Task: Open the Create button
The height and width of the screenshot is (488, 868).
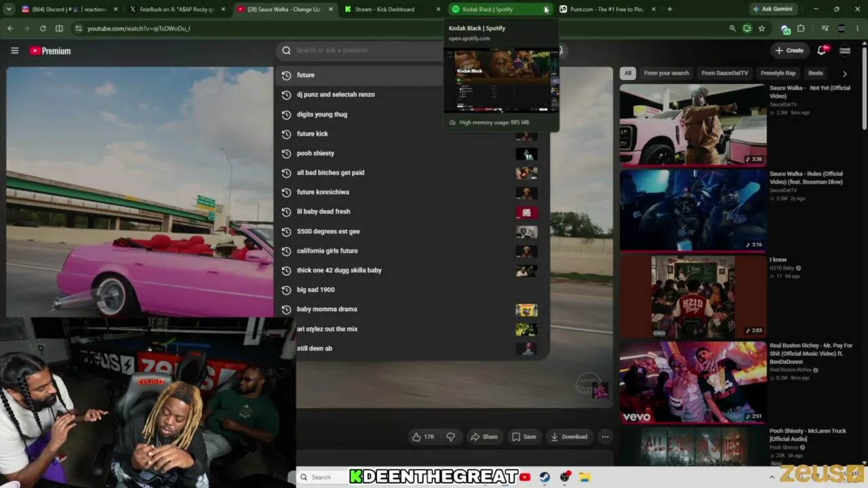Action: tap(789, 50)
